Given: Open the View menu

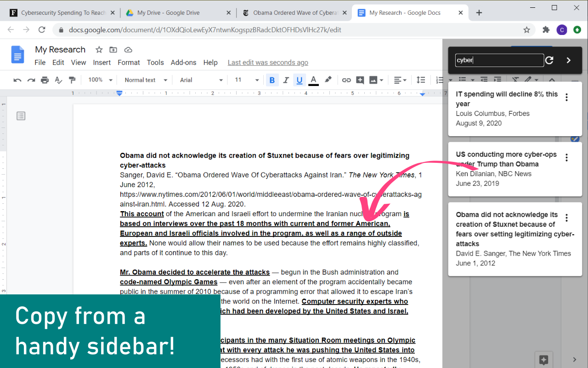Looking at the screenshot, I should pos(79,63).
